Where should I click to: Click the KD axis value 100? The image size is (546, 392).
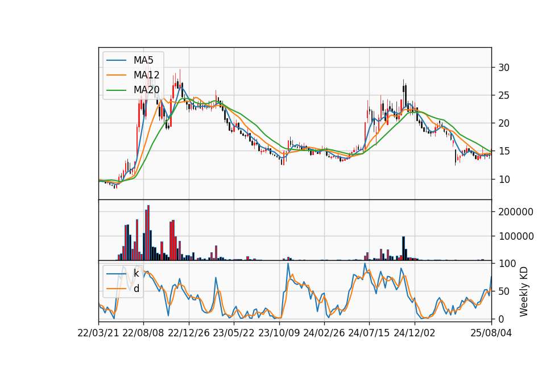pos(507,263)
